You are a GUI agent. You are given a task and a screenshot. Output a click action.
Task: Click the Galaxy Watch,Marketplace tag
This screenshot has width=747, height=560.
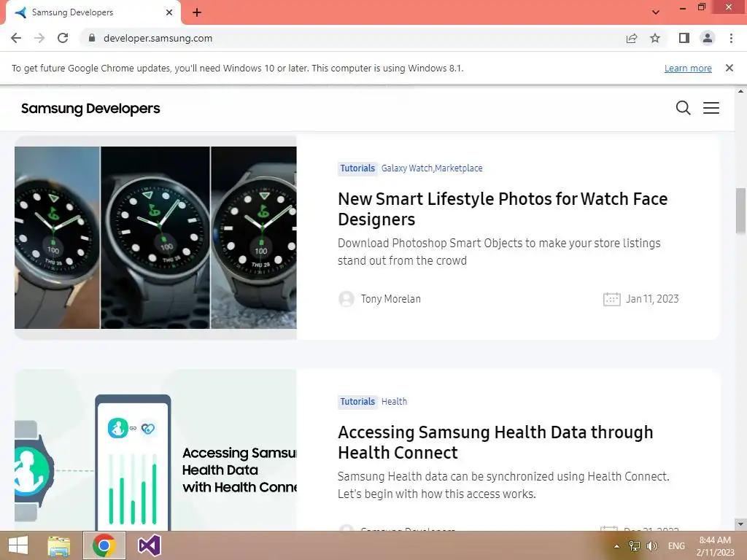[x=432, y=168]
